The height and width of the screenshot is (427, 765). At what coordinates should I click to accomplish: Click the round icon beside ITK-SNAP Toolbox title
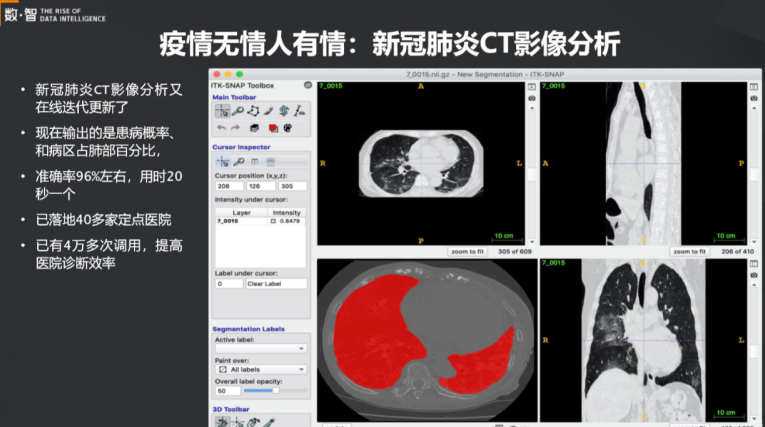[308, 85]
